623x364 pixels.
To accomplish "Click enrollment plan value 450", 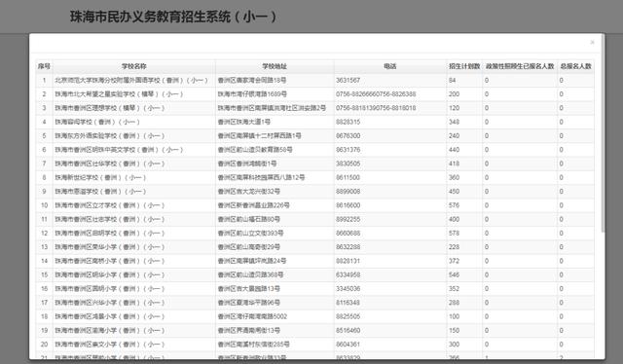I will click(x=455, y=192).
